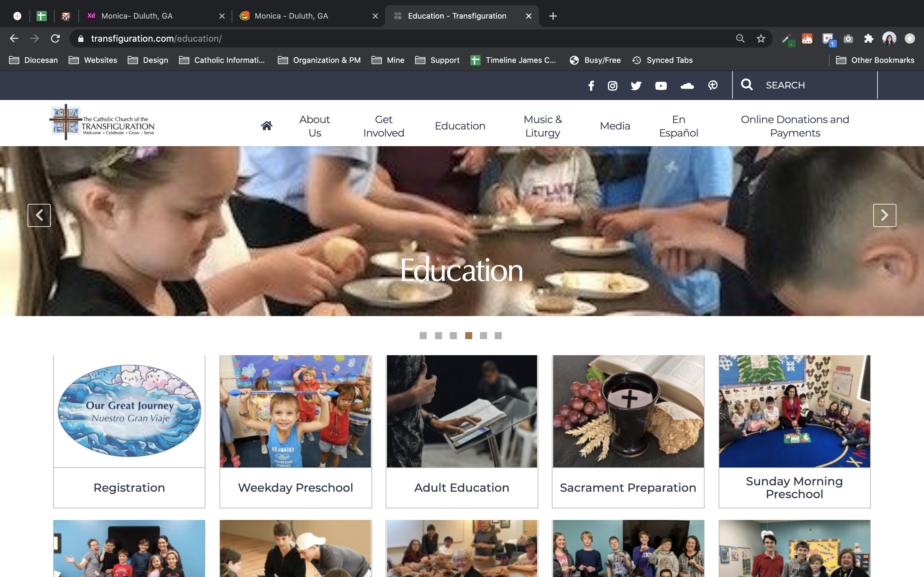
Task: Switch to the Monica - Duluth, GA tab
Action: point(291,16)
